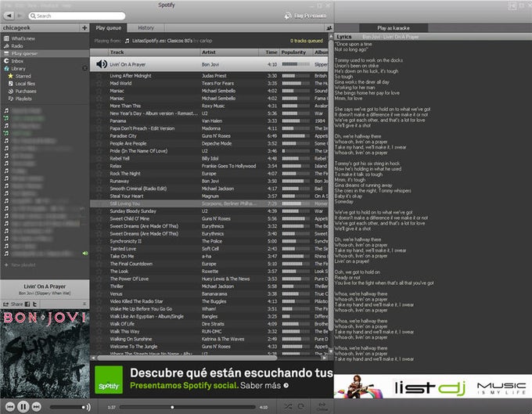Select the track Welcome To The Jungle
This screenshot has width=532, height=414.
click(133, 347)
